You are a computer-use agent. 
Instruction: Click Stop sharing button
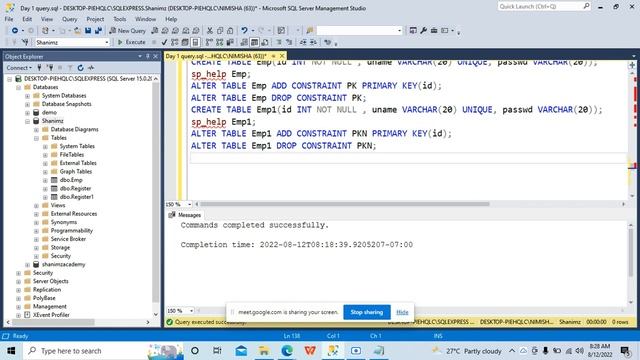point(367,312)
